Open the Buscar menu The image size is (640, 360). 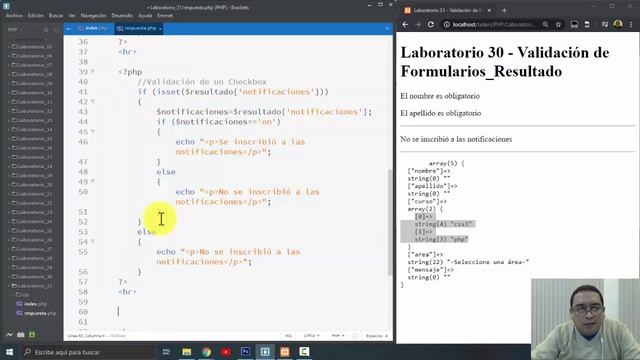tap(56, 16)
